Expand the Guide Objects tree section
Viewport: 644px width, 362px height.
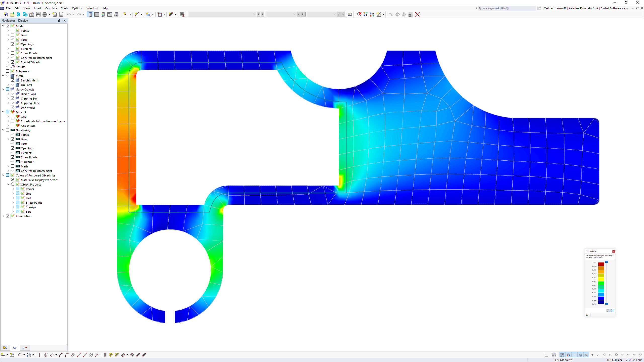click(4, 89)
